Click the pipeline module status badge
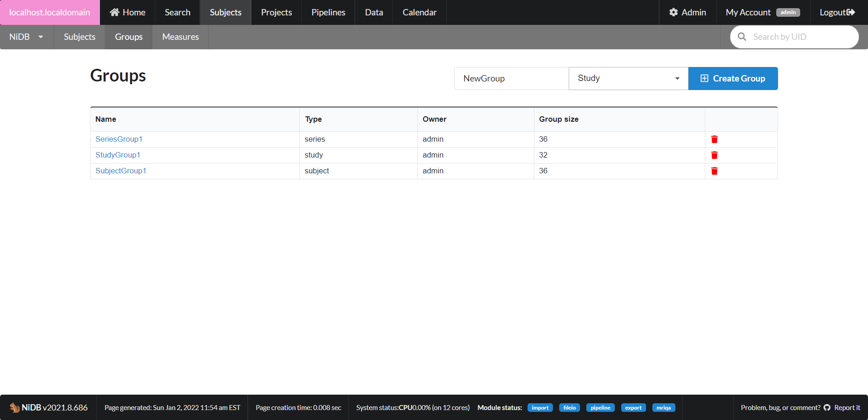This screenshot has width=868, height=420. 600,407
